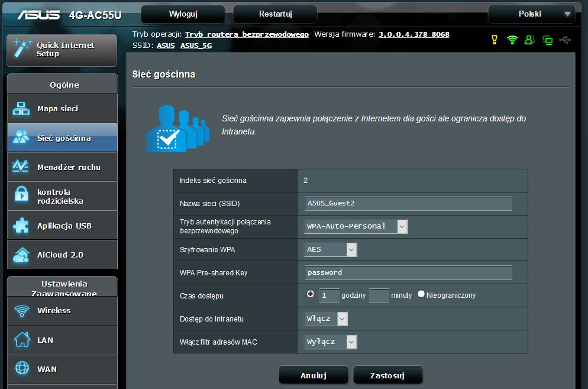Click the Wireless wifi icon in sidebar
Screen dimensions: 588x389
point(21,310)
